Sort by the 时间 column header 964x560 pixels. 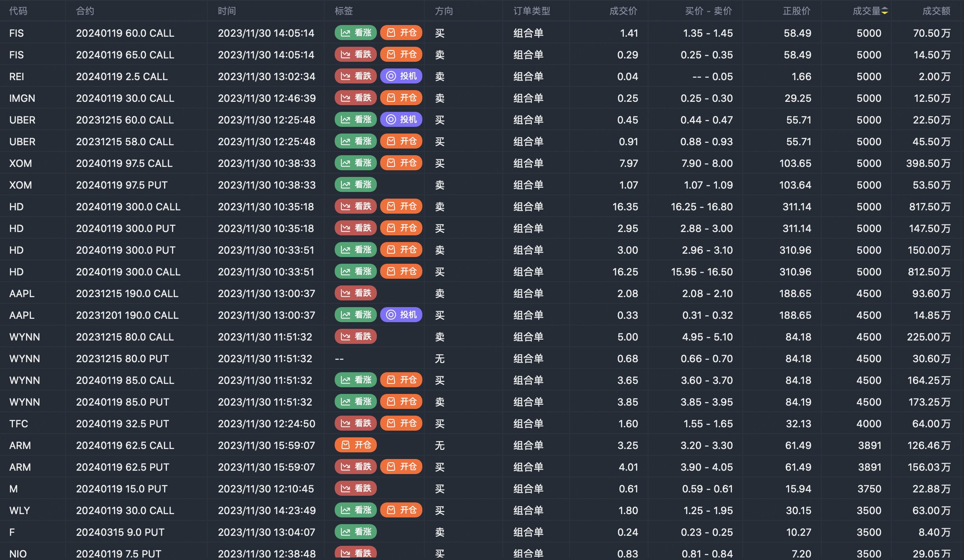click(227, 11)
